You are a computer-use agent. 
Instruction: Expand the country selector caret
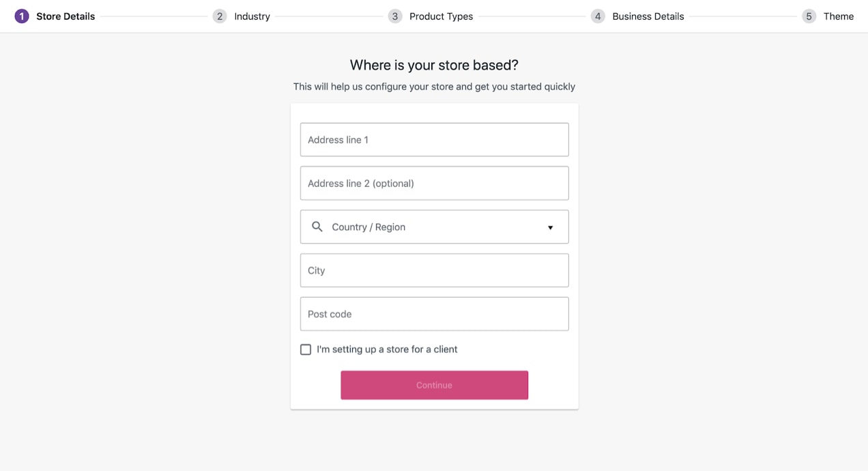550,227
